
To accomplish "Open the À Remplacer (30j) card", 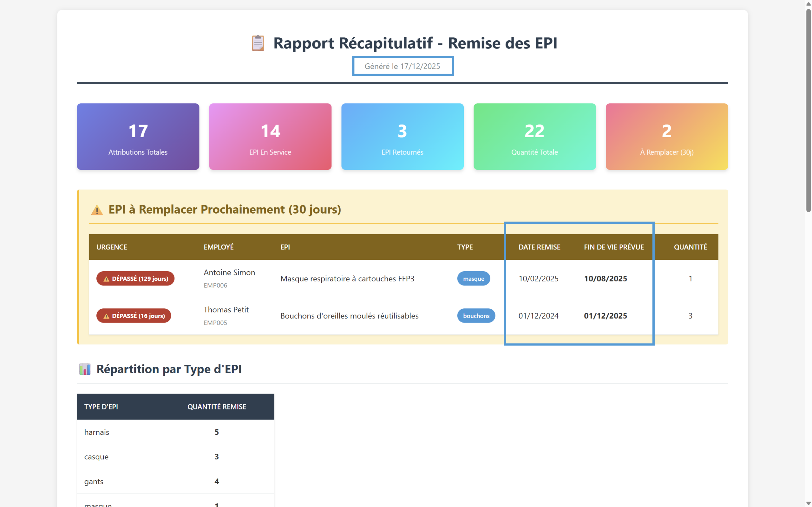I will tap(667, 137).
